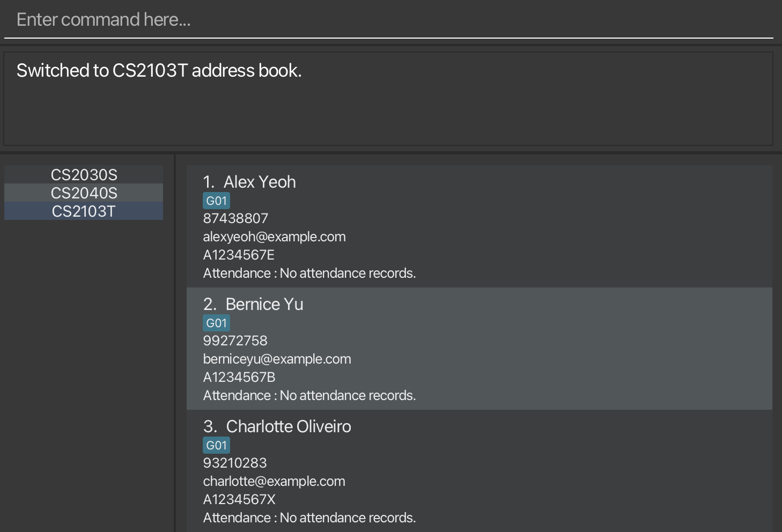Image resolution: width=782 pixels, height=532 pixels.
Task: Click phone number 87438807
Action: pyautogui.click(x=235, y=218)
